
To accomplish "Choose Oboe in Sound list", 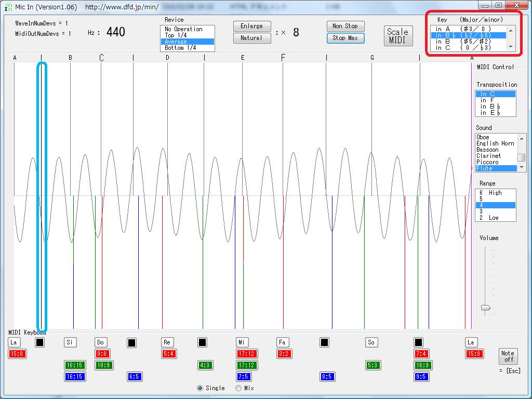I will click(x=496, y=137).
